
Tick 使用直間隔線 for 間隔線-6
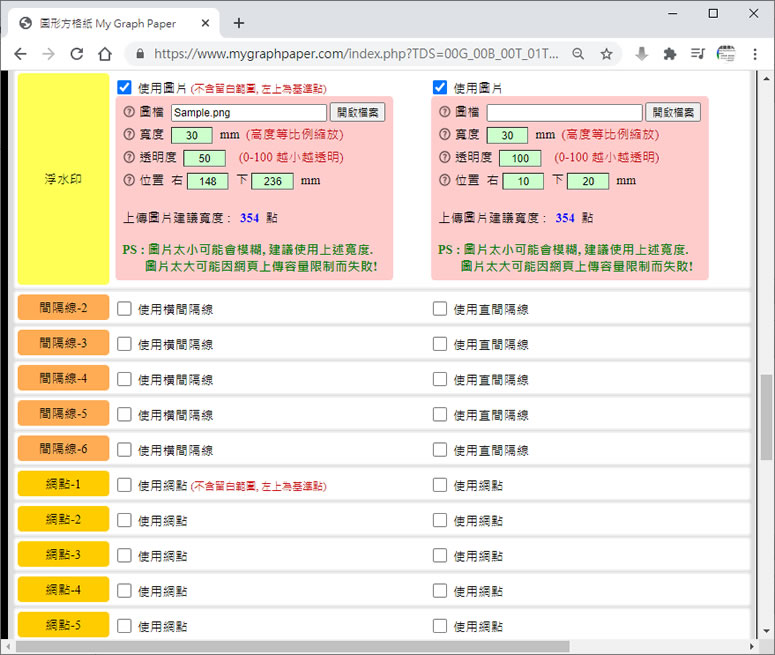click(440, 450)
